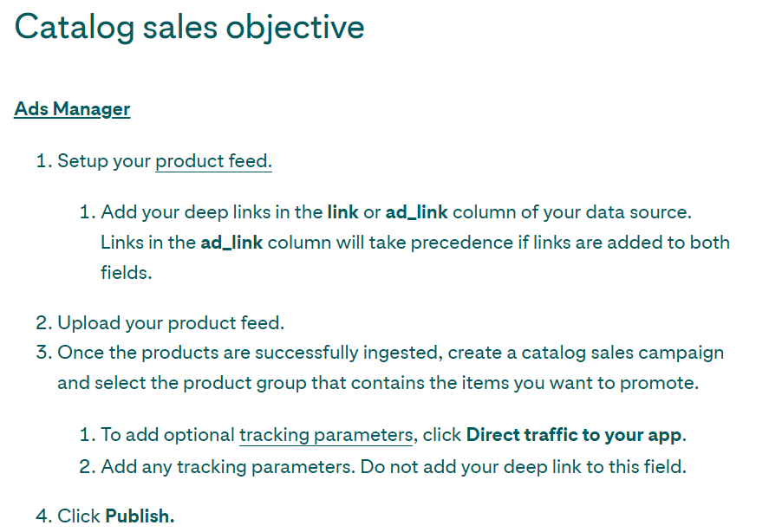Click the number 4 list marker before Publish

click(42, 516)
